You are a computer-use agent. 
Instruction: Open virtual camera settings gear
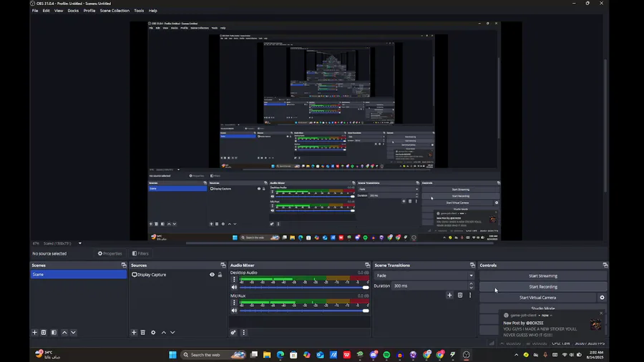(x=602, y=298)
